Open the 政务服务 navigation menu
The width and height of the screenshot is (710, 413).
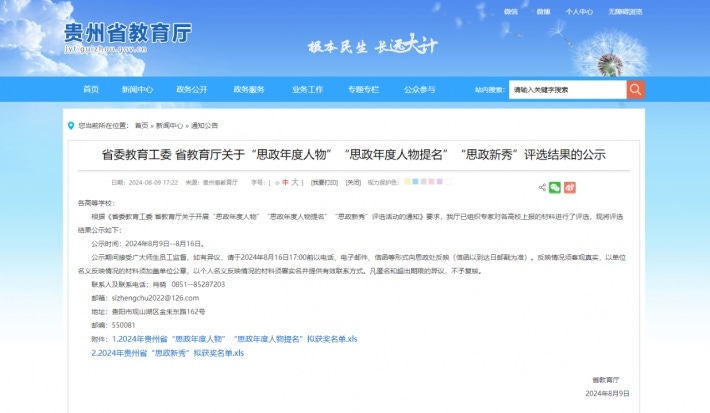point(249,89)
